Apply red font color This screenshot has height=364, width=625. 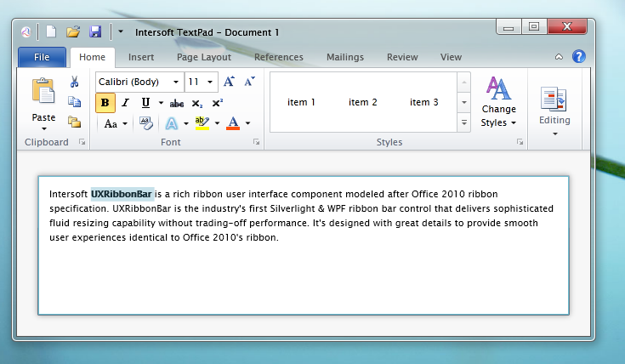pos(233,123)
